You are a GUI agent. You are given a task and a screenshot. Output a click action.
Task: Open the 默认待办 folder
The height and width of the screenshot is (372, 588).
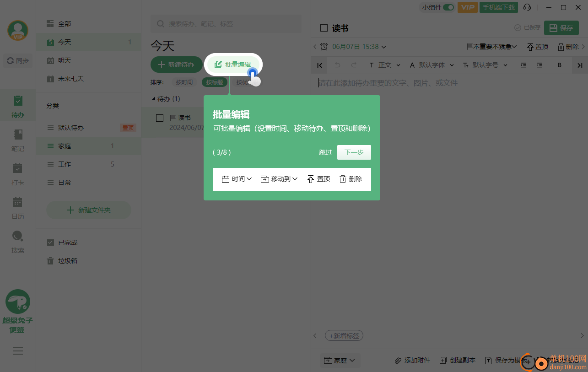point(89,128)
